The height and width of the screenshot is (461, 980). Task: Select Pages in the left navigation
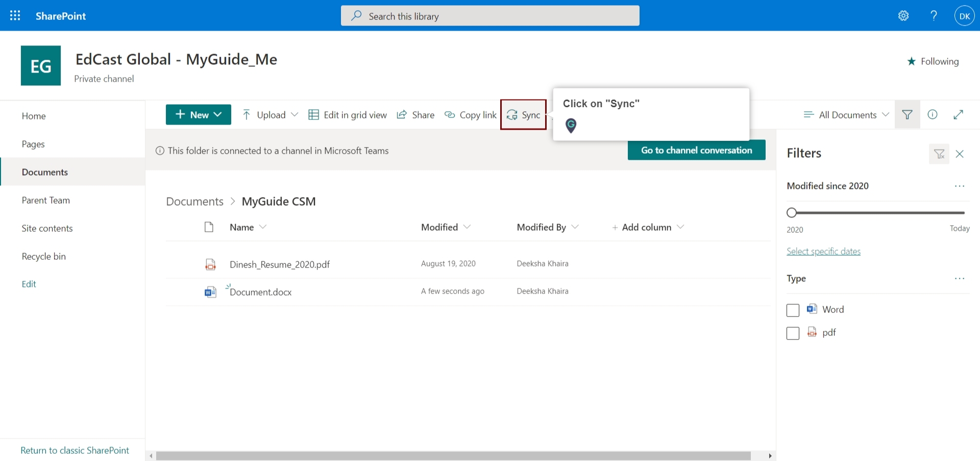(x=33, y=144)
